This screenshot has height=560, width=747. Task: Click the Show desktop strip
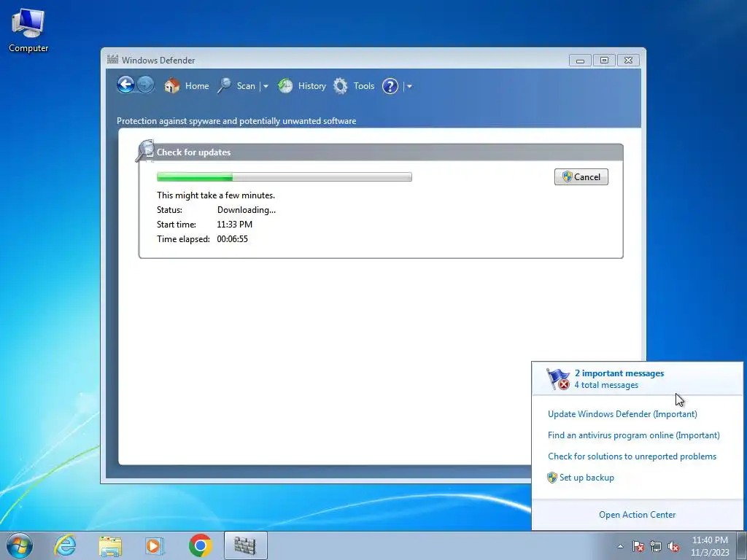pyautogui.click(x=741, y=545)
